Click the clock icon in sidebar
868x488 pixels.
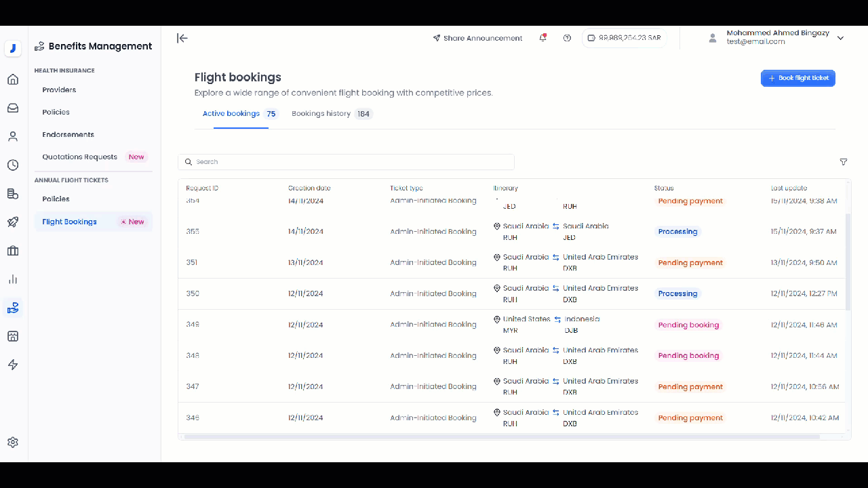pos(13,165)
